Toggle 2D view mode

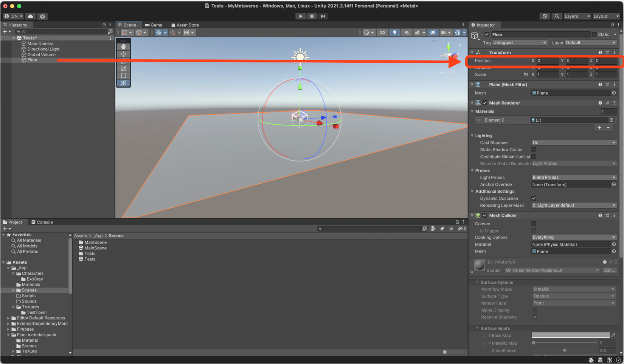(382, 33)
